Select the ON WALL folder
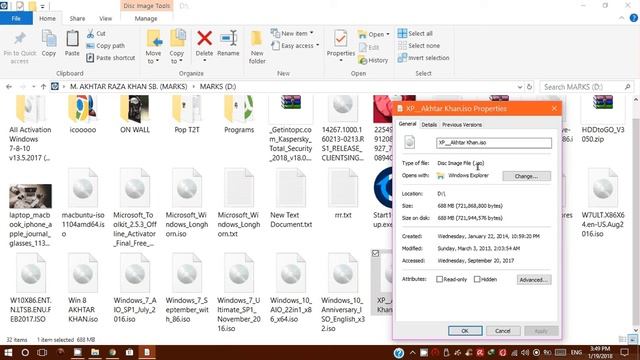 [135, 115]
